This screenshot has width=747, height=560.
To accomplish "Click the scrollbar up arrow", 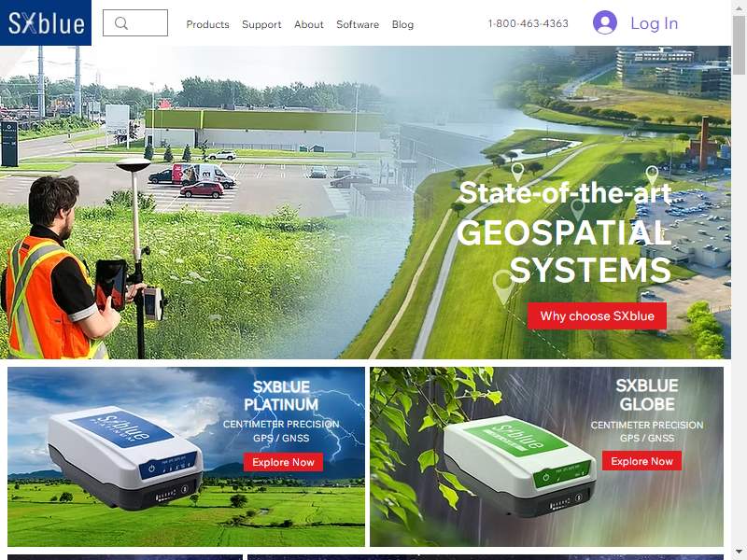I will pyautogui.click(x=739, y=5).
